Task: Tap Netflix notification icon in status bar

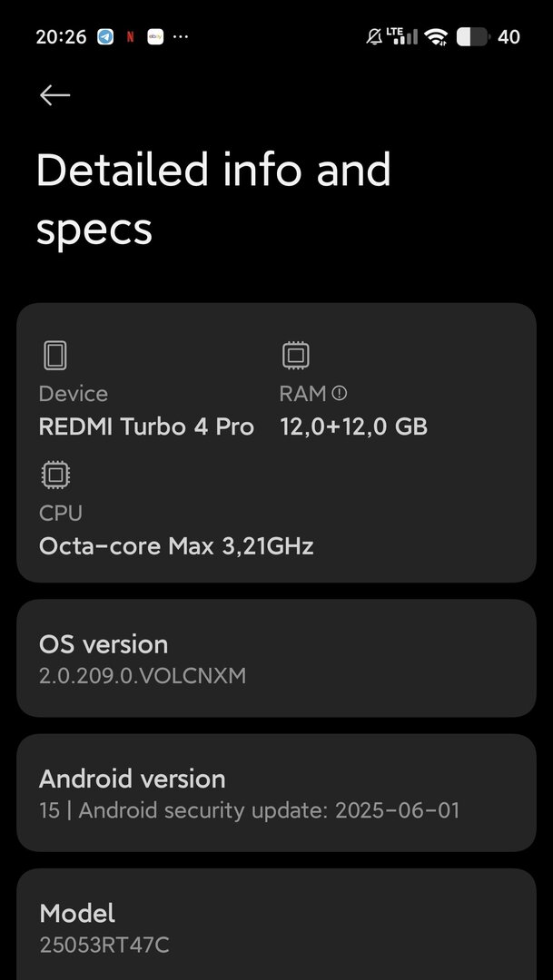Action: 131,37
